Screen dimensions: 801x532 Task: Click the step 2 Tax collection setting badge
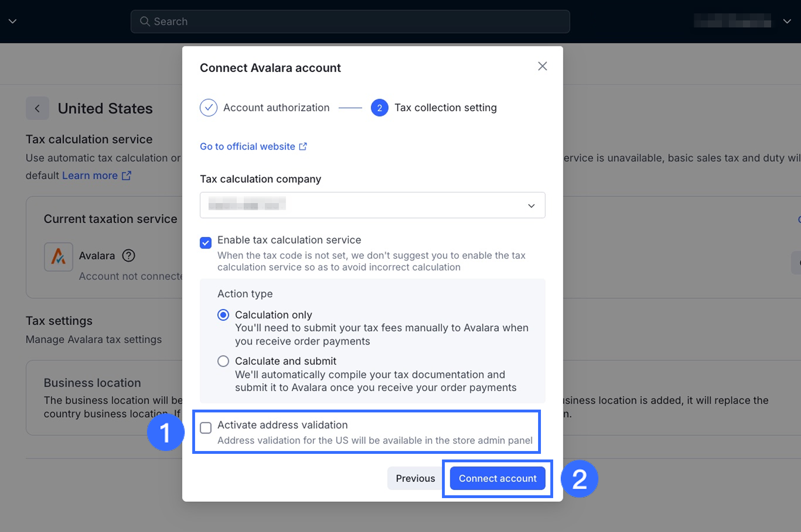pos(379,108)
